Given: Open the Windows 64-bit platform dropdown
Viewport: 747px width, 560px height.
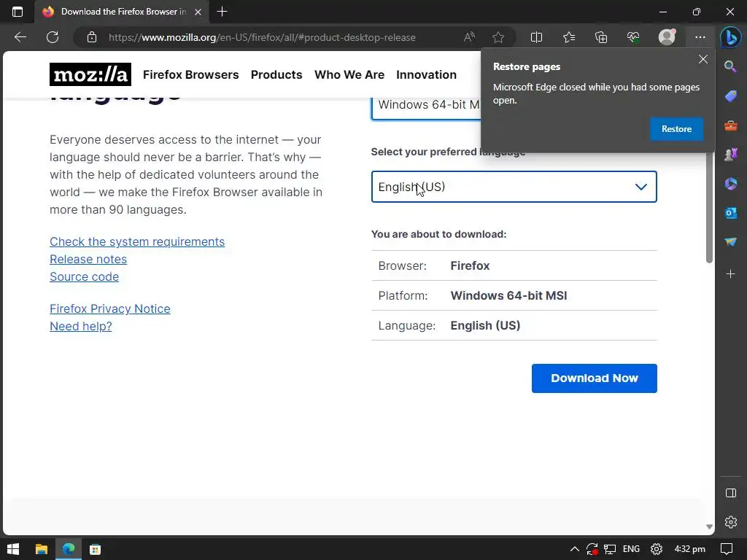Looking at the screenshot, I should pyautogui.click(x=426, y=109).
